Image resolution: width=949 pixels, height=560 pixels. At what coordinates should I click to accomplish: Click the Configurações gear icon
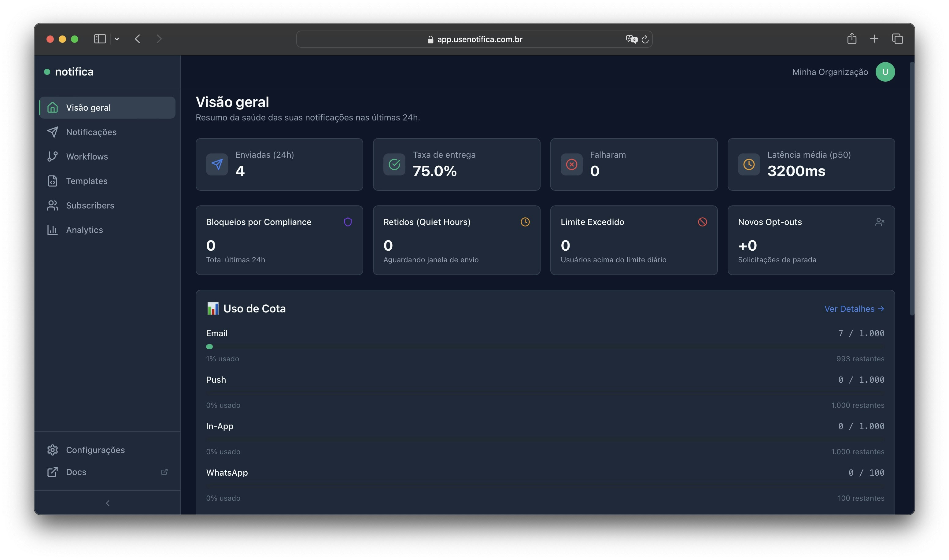tap(53, 450)
